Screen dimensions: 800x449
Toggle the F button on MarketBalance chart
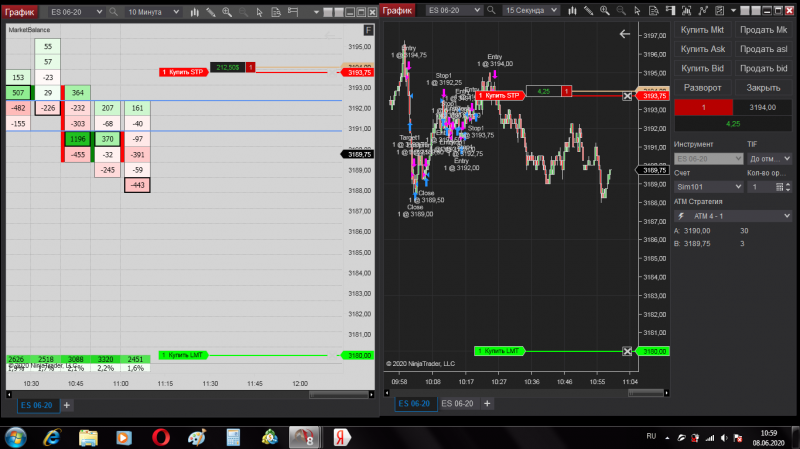(368, 31)
